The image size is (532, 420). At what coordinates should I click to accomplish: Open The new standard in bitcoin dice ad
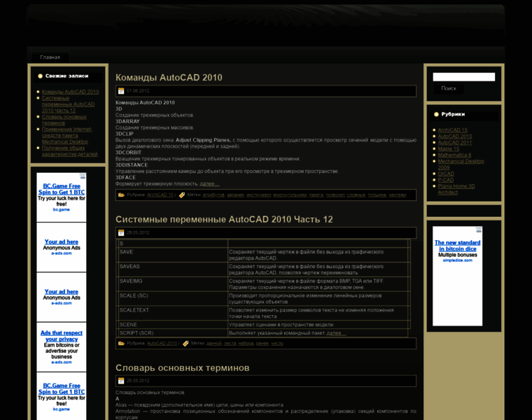[x=457, y=246]
